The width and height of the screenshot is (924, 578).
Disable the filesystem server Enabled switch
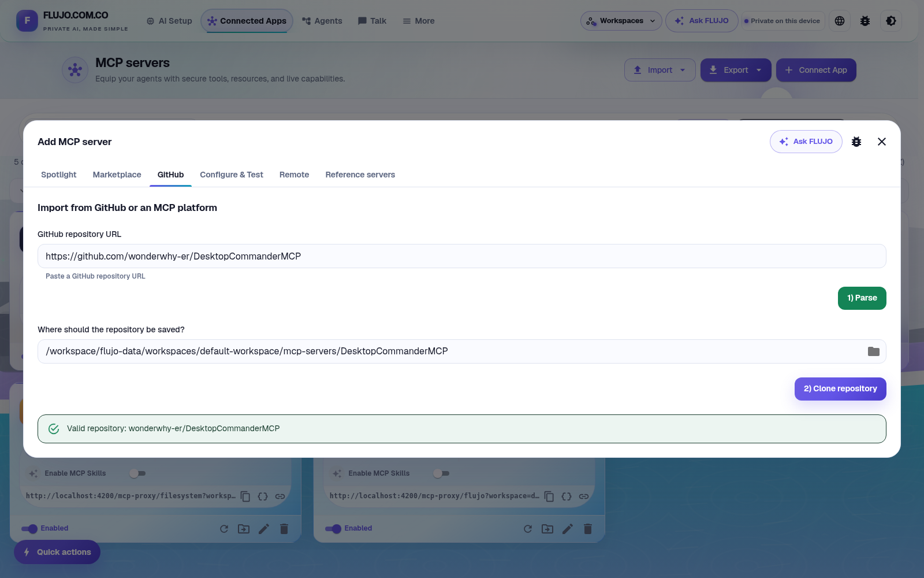[29, 529]
